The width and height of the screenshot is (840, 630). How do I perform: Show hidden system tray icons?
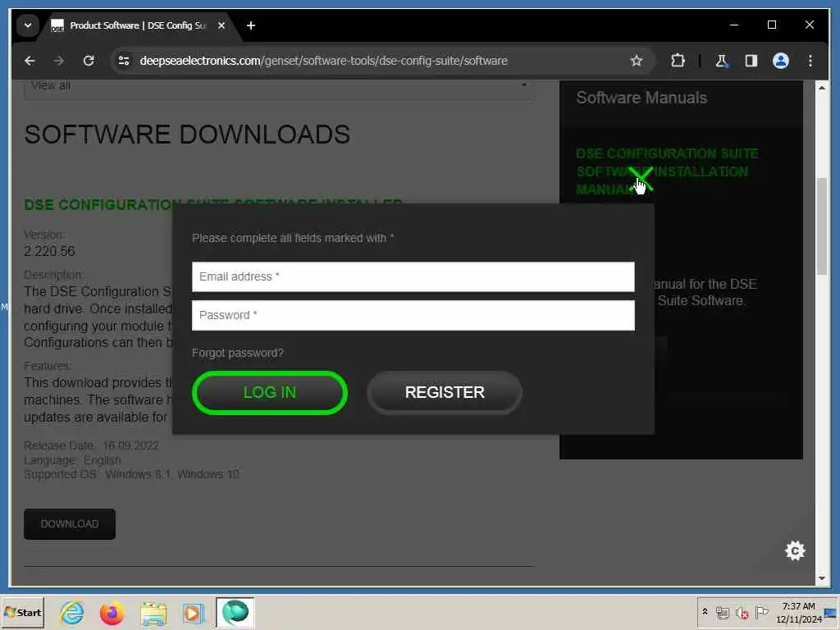[x=705, y=612]
